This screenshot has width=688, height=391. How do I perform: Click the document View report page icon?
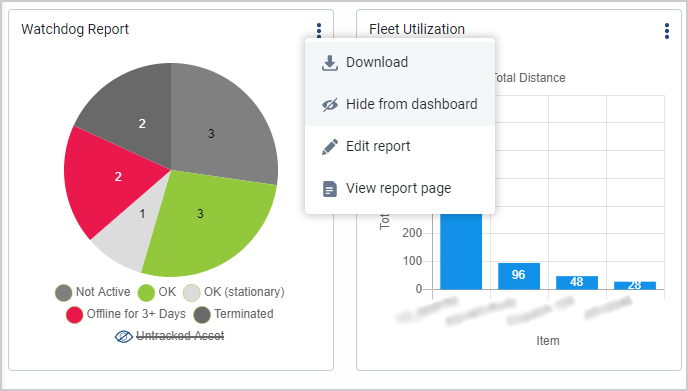tap(330, 189)
